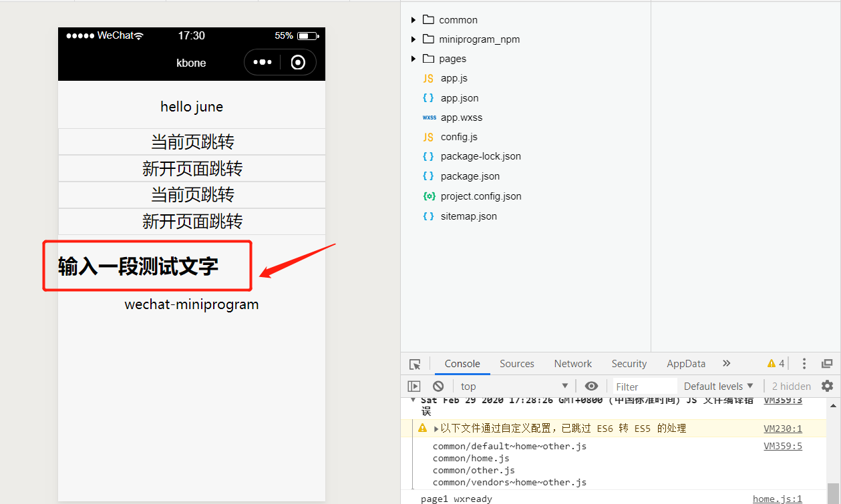The width and height of the screenshot is (841, 504).
Task: Create a live expression with eye icon
Action: point(591,386)
